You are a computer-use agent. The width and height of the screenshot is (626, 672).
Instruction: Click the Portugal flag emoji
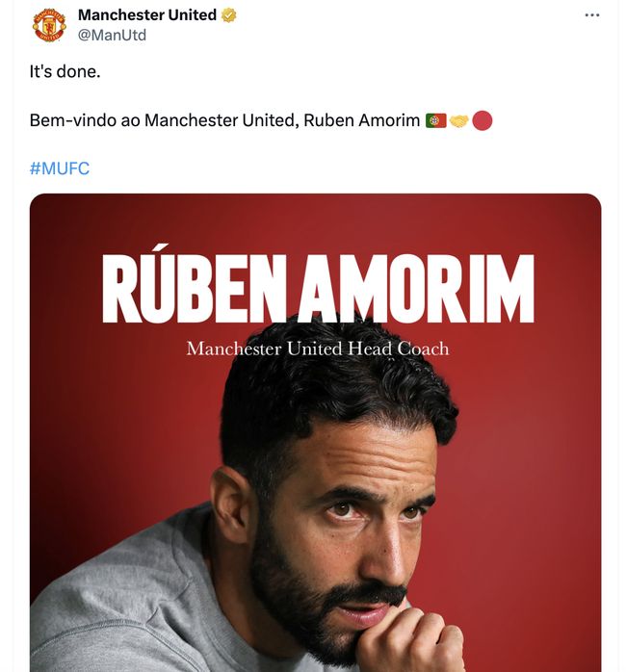[x=435, y=121]
